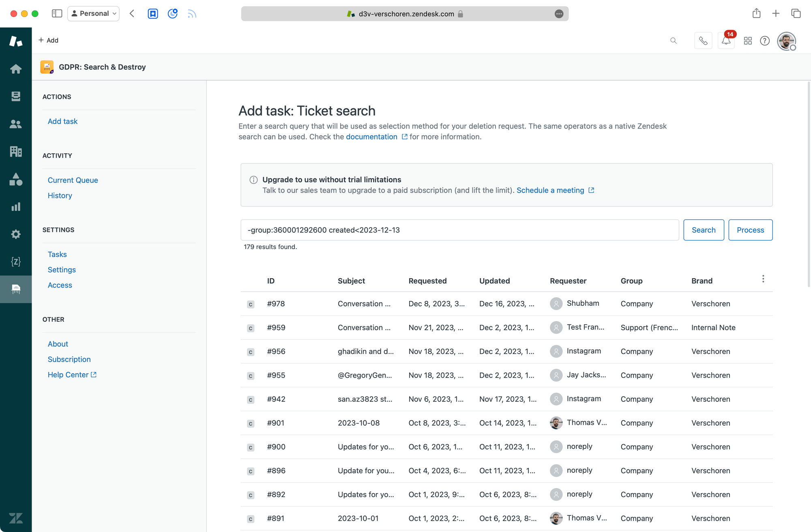This screenshot has width=811, height=532.
Task: Open Zendesk Home from sidebar
Action: (x=16, y=69)
